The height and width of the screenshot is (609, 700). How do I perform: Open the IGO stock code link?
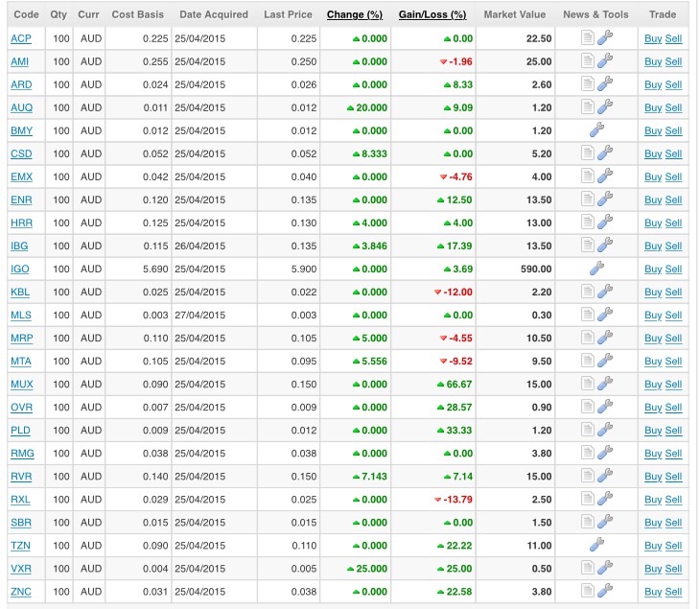coord(20,269)
